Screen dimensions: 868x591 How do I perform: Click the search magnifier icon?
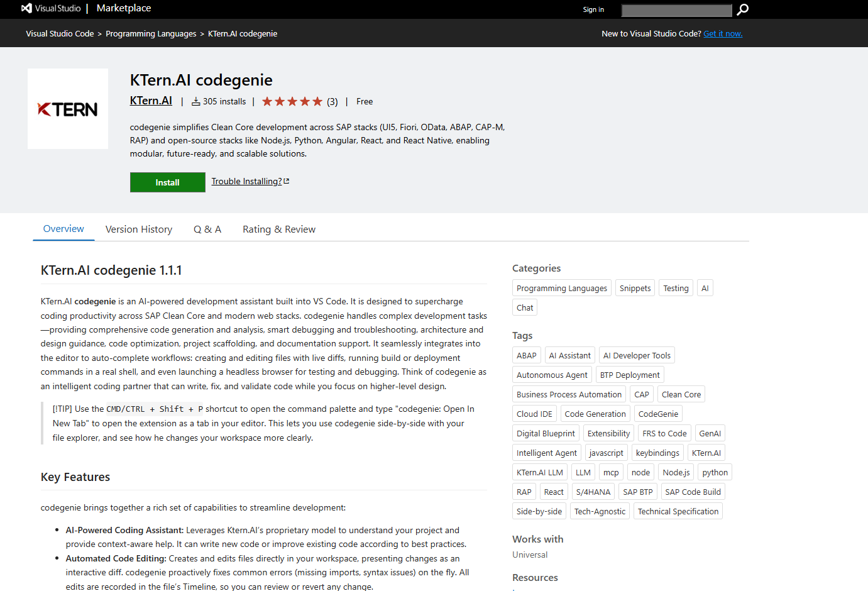pos(742,9)
